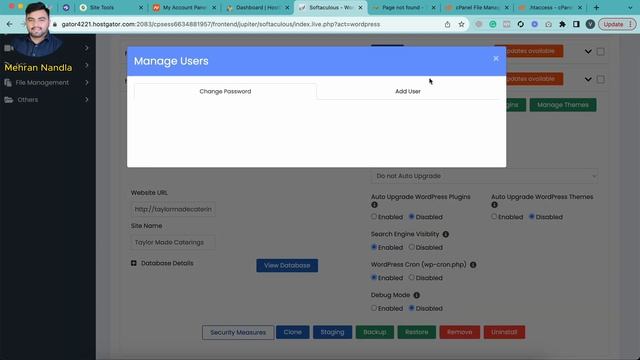
Task: Click the Staging button
Action: (x=332, y=332)
